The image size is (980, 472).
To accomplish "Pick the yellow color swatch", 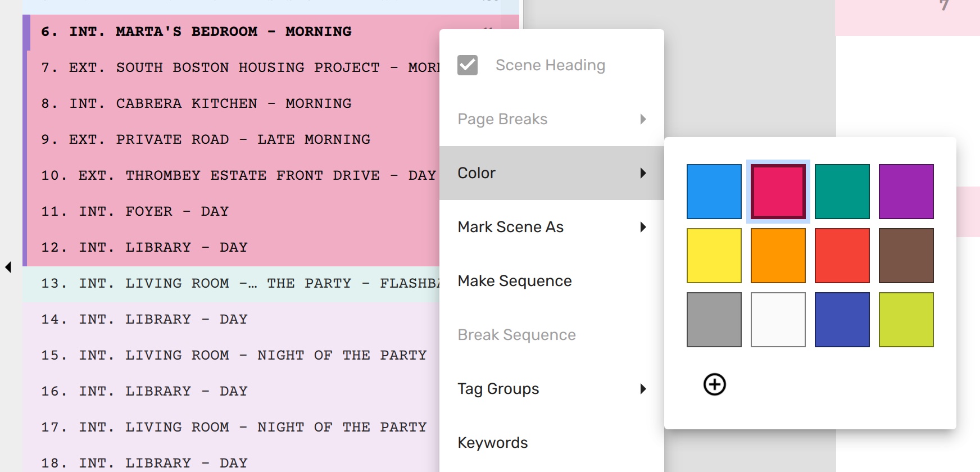I will pyautogui.click(x=714, y=256).
